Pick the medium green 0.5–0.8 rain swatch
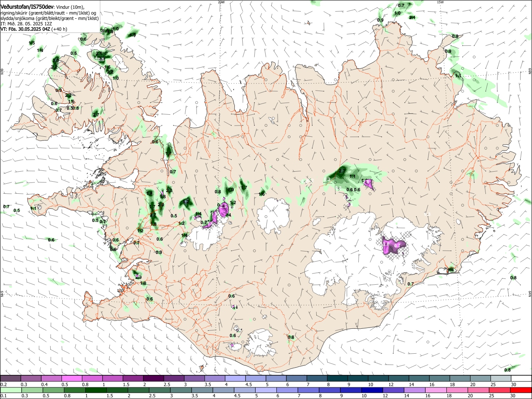Viewport: 532px width, 399px height. 53,390
